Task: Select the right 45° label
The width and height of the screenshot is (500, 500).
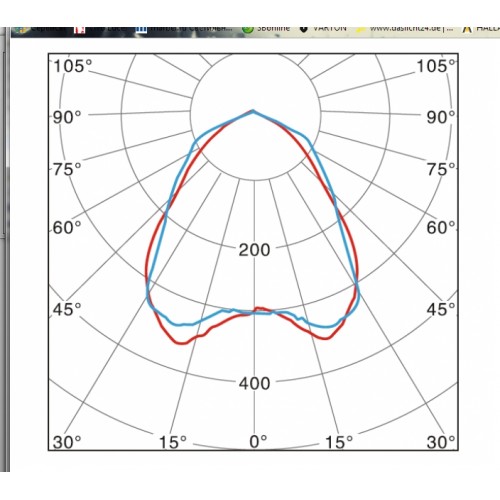Action: [x=441, y=310]
